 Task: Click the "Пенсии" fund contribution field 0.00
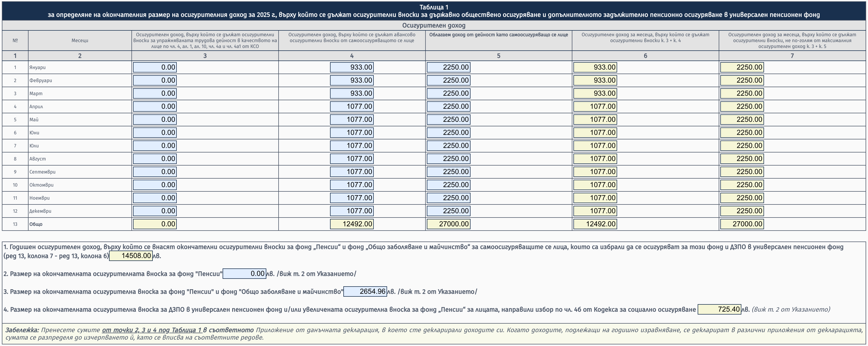244,273
